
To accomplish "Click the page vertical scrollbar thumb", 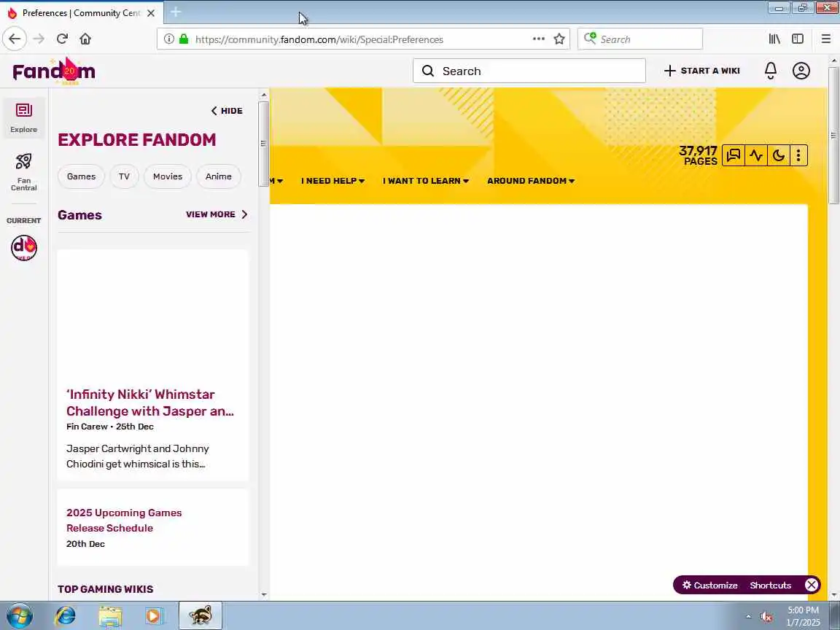I will pos(834,134).
